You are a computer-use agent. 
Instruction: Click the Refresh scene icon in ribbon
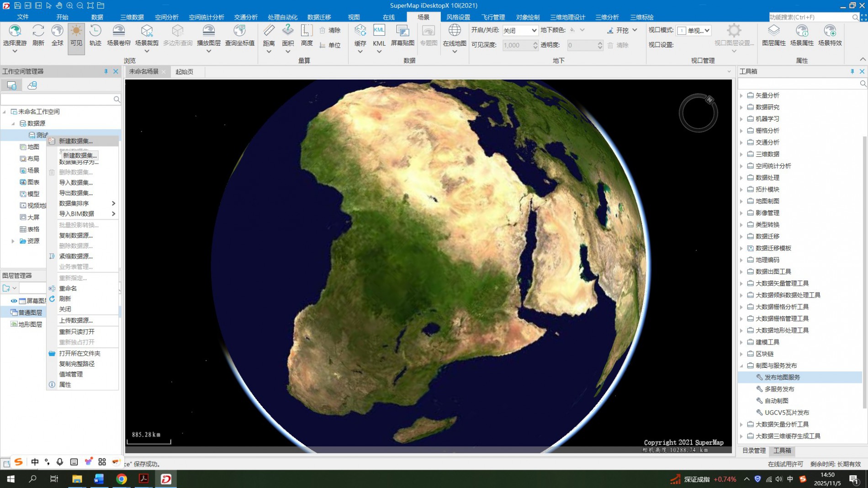click(38, 31)
